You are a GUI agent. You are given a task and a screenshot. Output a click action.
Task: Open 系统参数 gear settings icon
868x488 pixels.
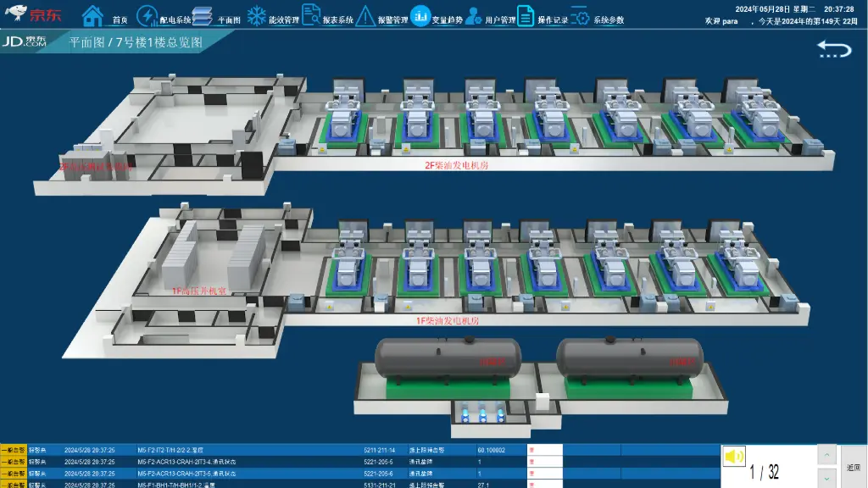coord(581,15)
